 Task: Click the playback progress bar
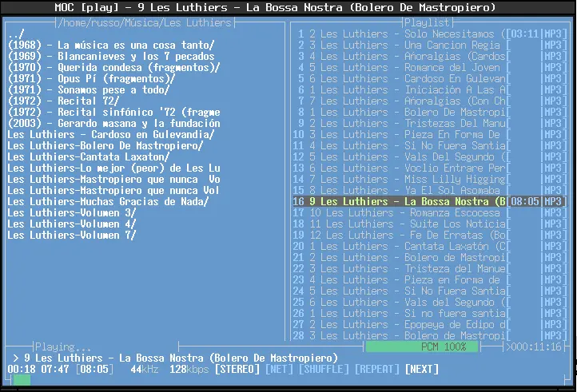[288, 380]
